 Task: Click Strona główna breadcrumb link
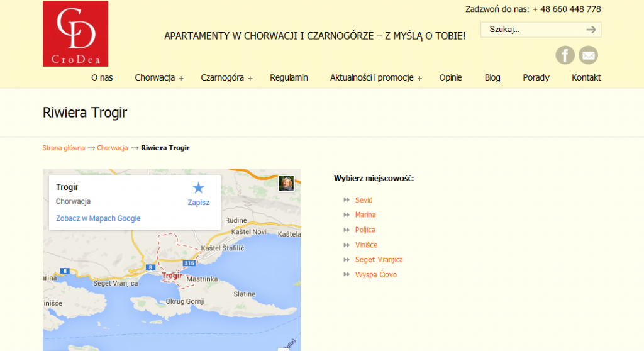pos(64,148)
